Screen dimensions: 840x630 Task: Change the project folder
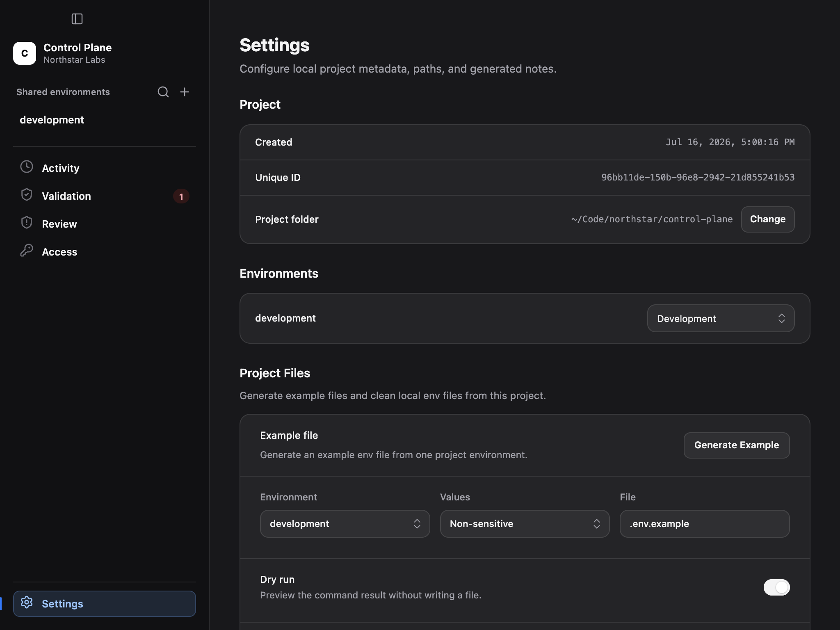point(768,219)
